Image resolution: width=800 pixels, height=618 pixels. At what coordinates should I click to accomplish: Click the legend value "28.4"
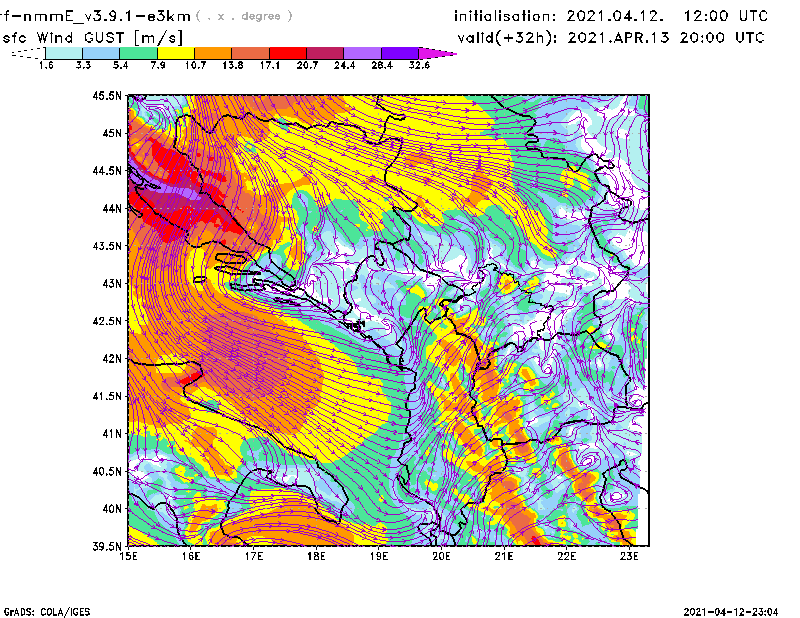tap(382, 65)
